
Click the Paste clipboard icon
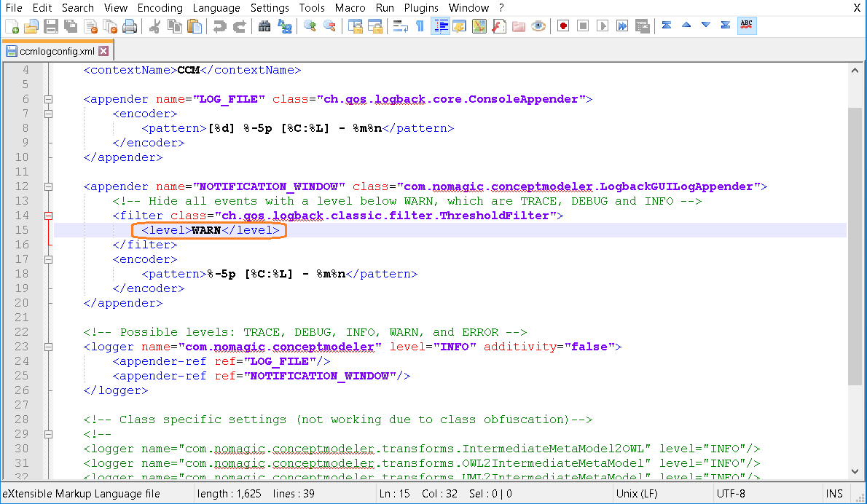(195, 26)
